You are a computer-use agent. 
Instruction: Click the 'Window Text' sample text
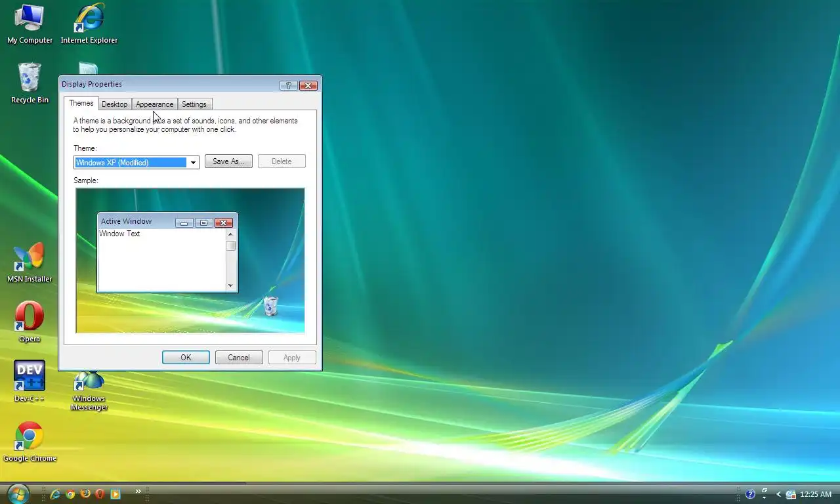pyautogui.click(x=119, y=234)
